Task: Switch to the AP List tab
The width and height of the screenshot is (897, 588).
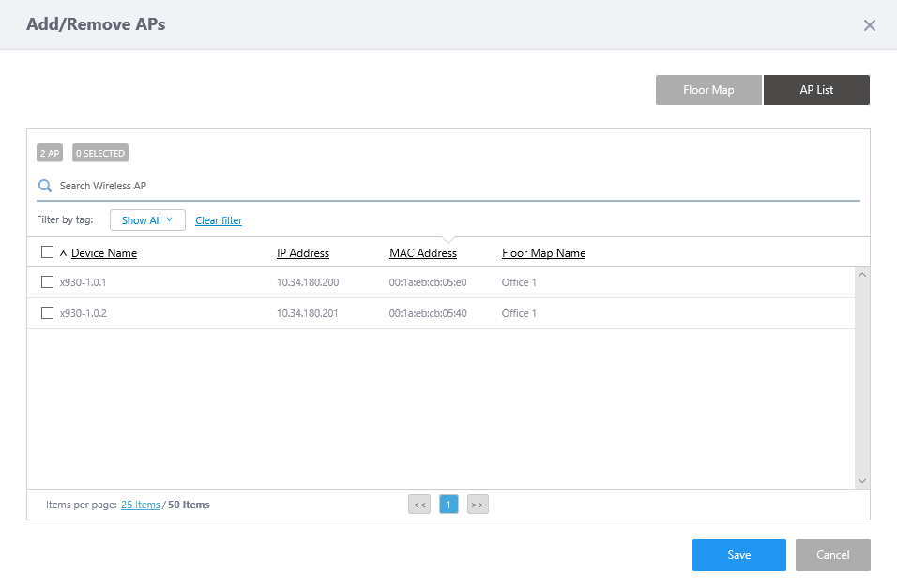Action: point(816,90)
